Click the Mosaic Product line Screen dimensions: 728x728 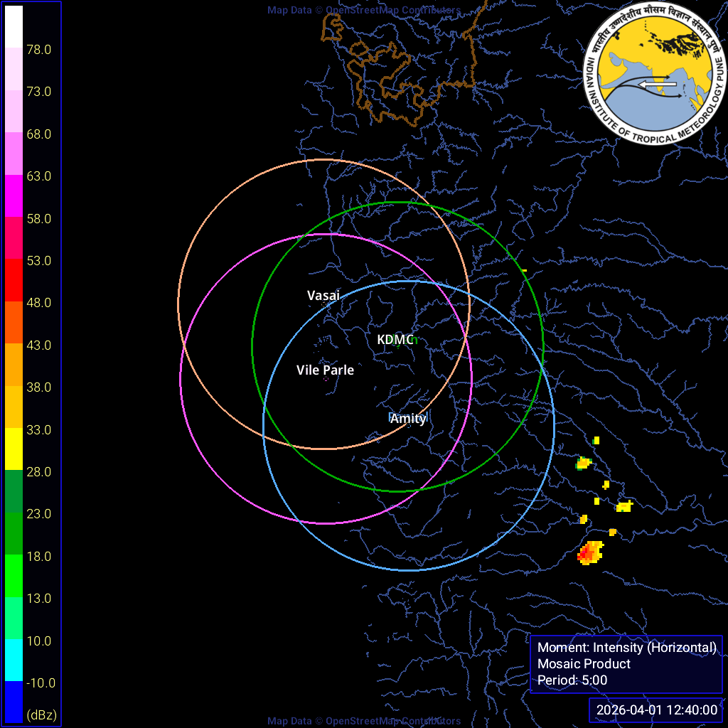(x=584, y=663)
